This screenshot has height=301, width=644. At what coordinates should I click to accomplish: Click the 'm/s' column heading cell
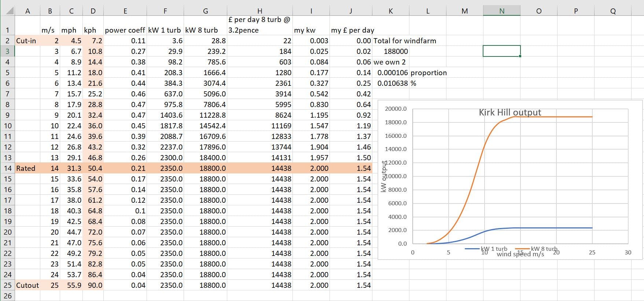(50, 25)
